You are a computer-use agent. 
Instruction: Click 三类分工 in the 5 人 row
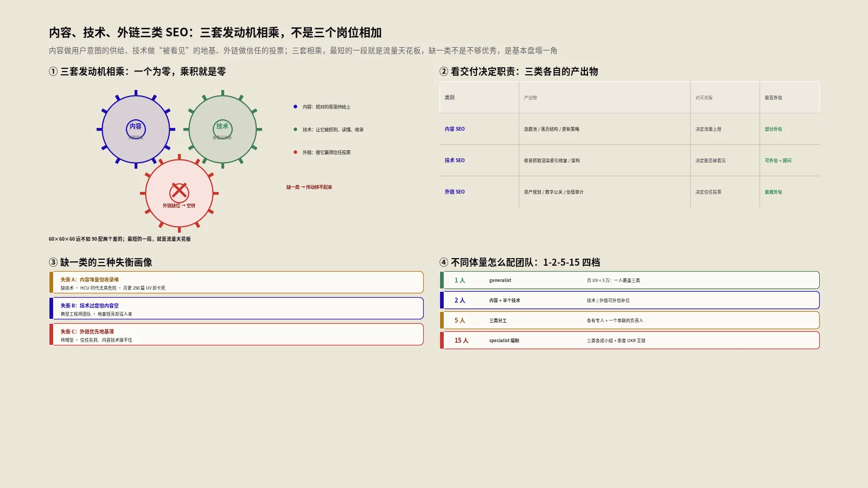click(x=498, y=320)
